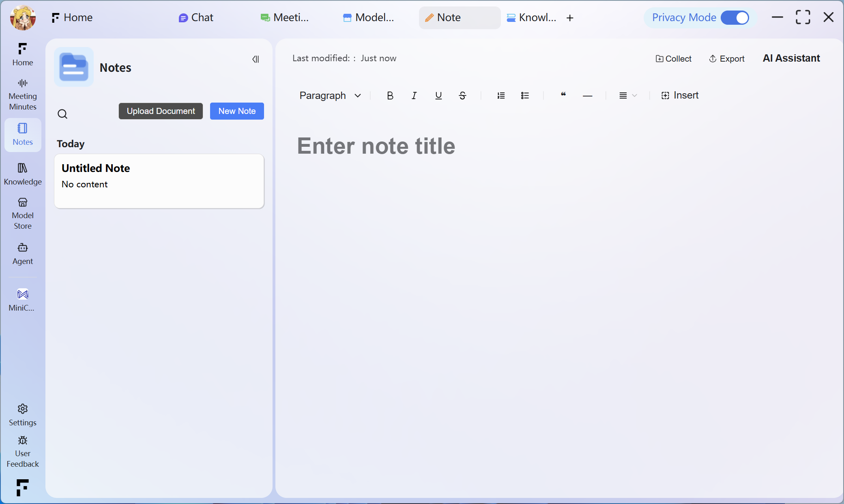844x504 pixels.
Task: Click the Upload Document button
Action: [161, 111]
